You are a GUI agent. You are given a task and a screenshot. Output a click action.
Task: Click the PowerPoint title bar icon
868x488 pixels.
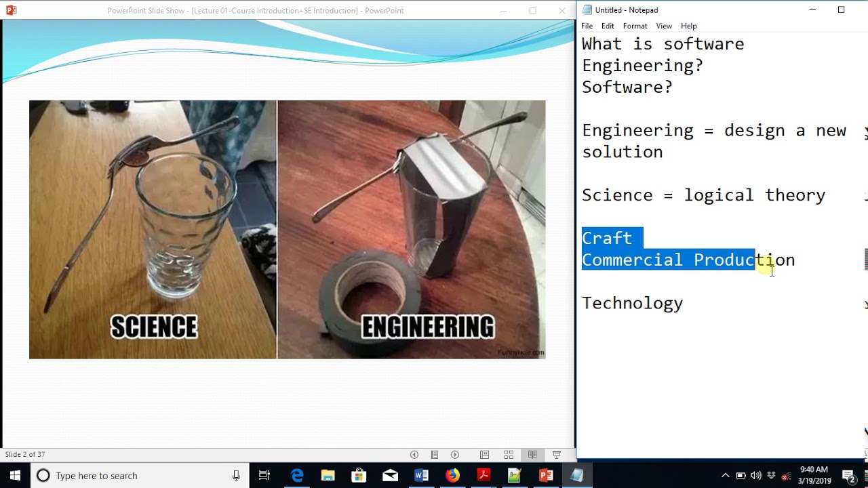point(10,10)
